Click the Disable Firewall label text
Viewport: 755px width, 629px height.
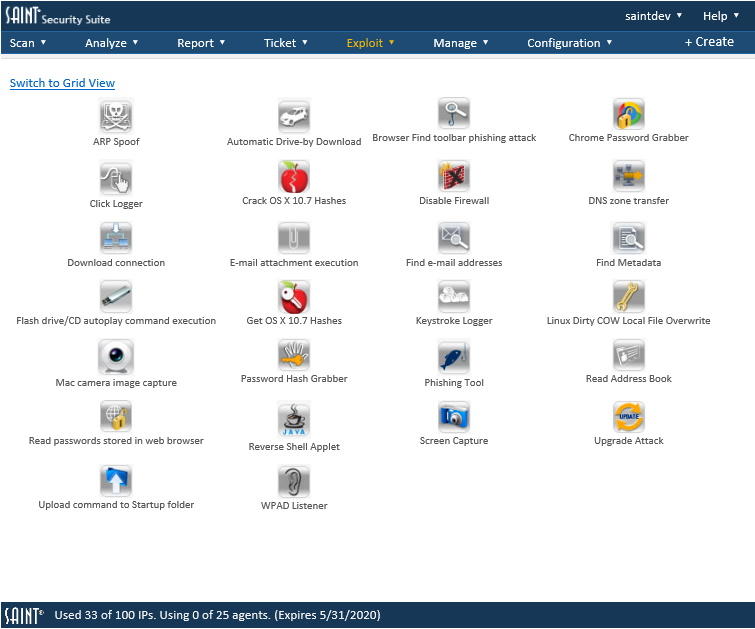tap(454, 201)
